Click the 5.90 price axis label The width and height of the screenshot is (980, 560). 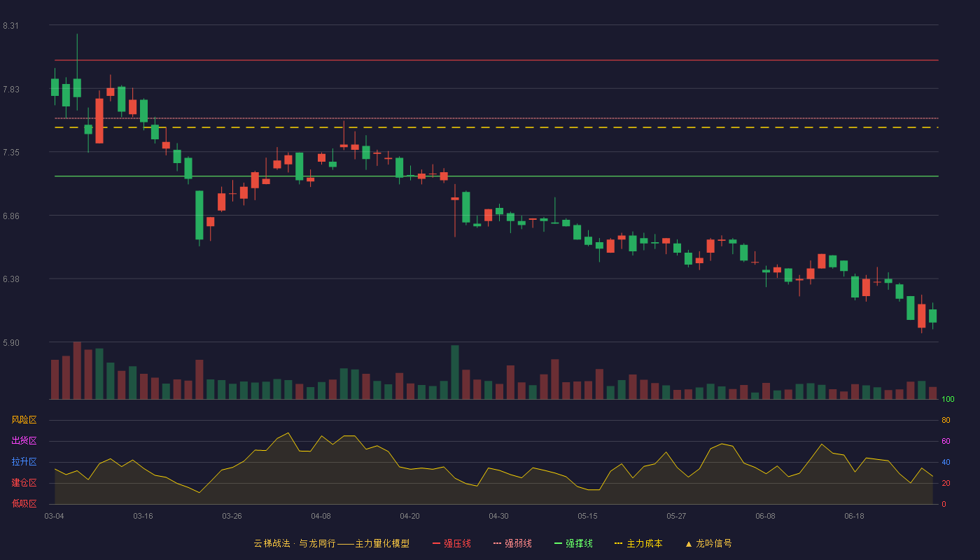[10, 343]
